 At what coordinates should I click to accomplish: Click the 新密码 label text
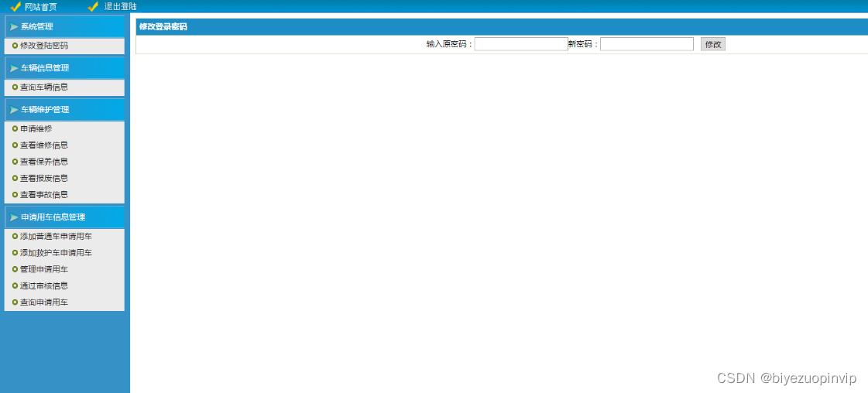point(584,45)
